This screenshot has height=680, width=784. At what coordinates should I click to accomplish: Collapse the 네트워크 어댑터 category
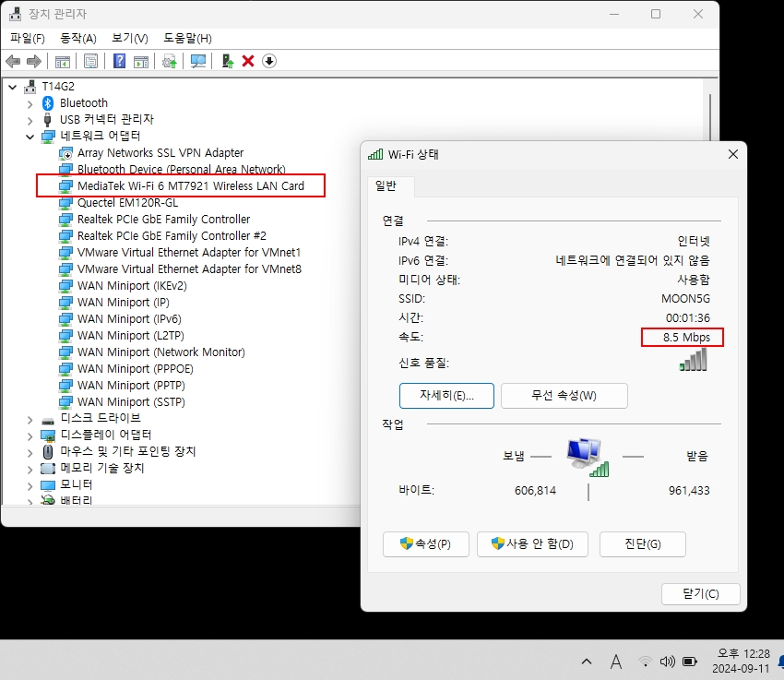pyautogui.click(x=30, y=136)
